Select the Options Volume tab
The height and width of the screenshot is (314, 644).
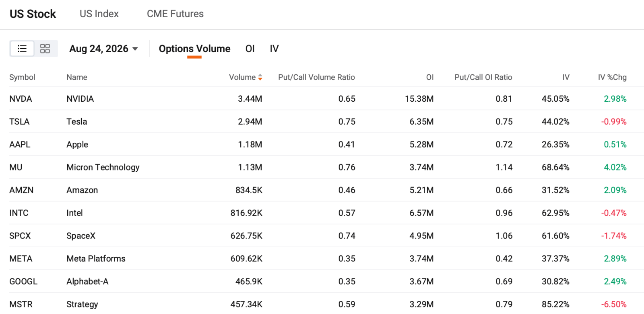pos(194,49)
